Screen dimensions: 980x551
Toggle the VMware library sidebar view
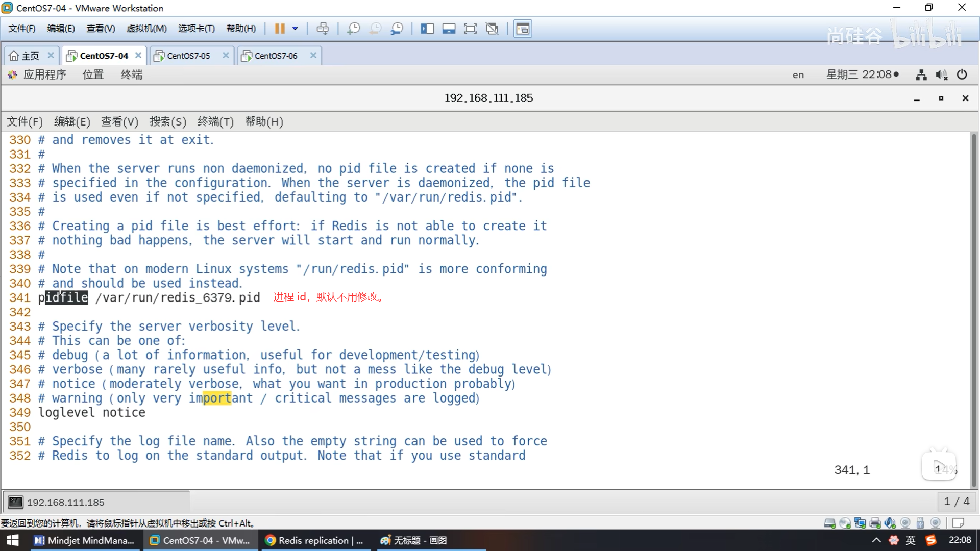point(427,29)
